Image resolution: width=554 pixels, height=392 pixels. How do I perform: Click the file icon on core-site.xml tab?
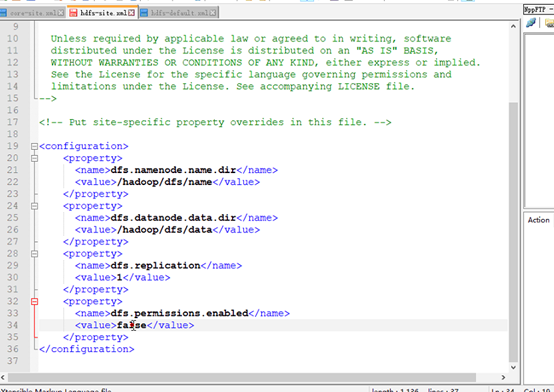[x=3, y=13]
